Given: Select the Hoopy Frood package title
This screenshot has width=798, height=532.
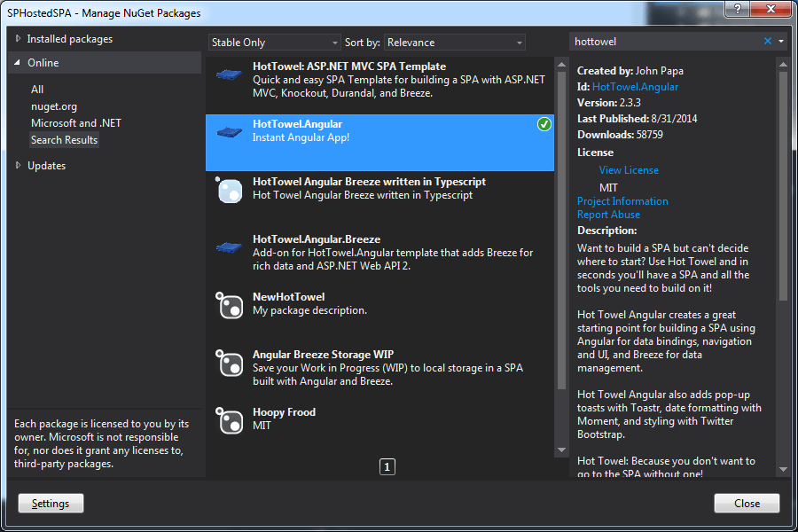Looking at the screenshot, I should click(x=284, y=412).
